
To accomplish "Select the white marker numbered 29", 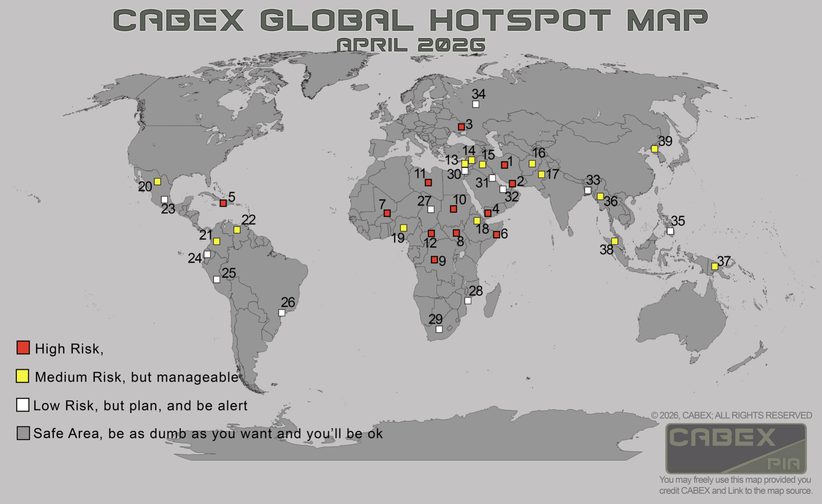I will (439, 329).
